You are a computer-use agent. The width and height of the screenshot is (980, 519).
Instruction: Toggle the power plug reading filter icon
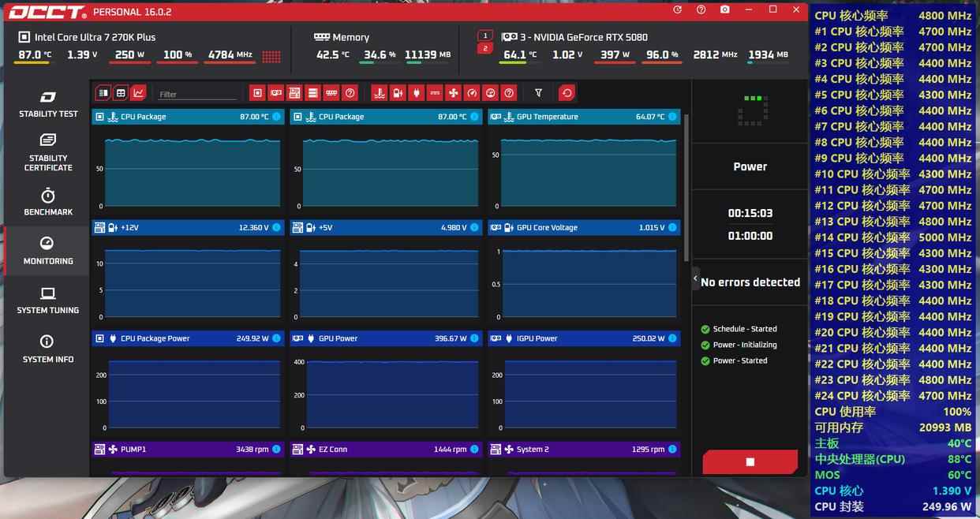[x=417, y=93]
